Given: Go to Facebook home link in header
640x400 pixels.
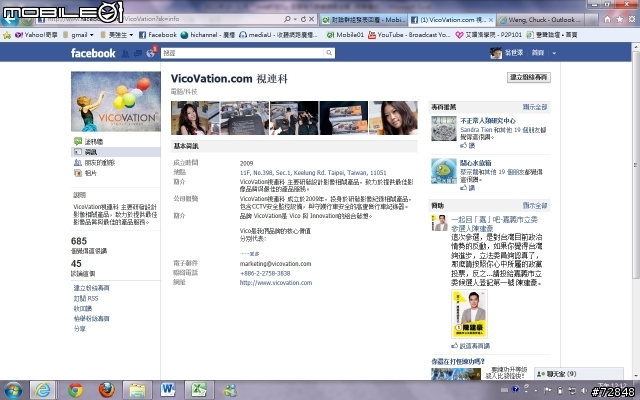Looking at the screenshot, I should [x=538, y=53].
